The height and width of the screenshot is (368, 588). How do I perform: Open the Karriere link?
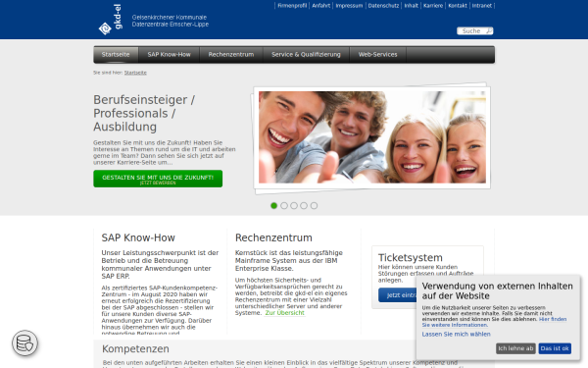click(x=433, y=5)
